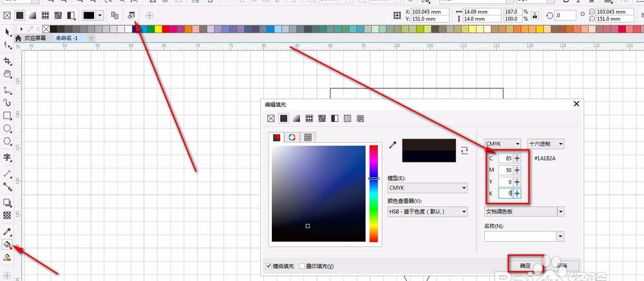
Task: Select the Transparency tool
Action: click(7, 215)
